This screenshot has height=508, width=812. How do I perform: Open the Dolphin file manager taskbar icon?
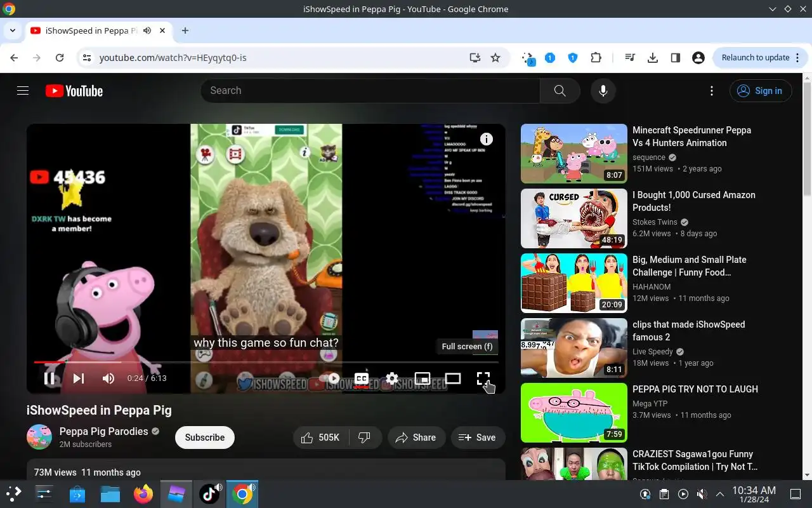tap(110, 494)
